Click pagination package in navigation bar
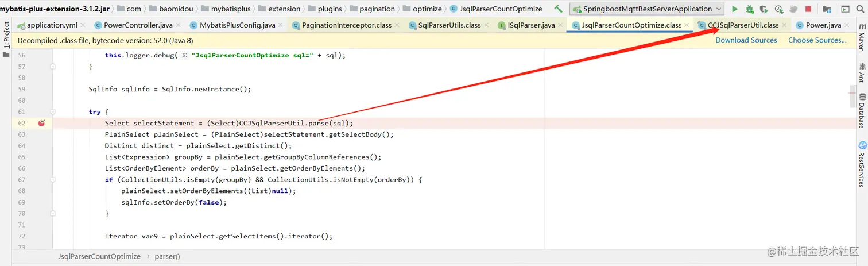 373,9
